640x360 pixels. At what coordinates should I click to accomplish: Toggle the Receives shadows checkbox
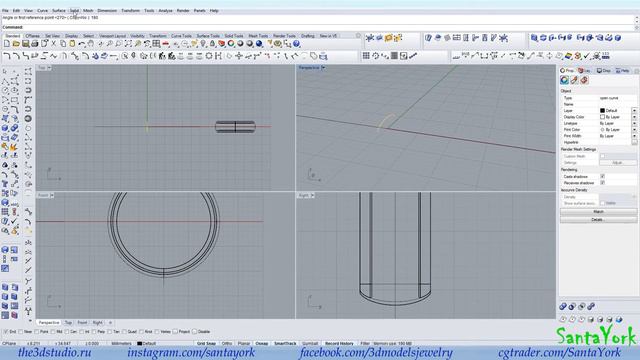(x=602, y=183)
